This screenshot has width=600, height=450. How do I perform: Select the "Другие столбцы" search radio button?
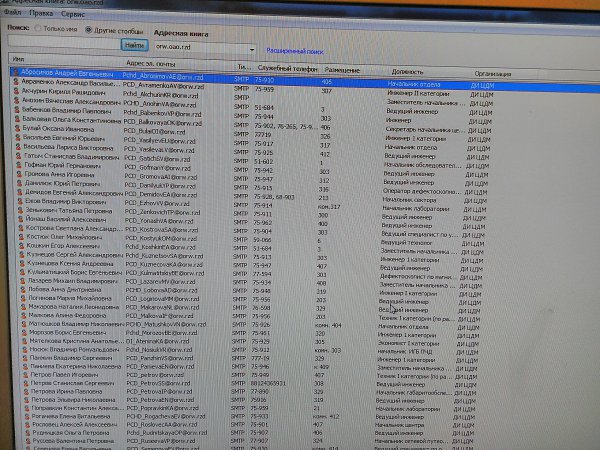pos(89,29)
